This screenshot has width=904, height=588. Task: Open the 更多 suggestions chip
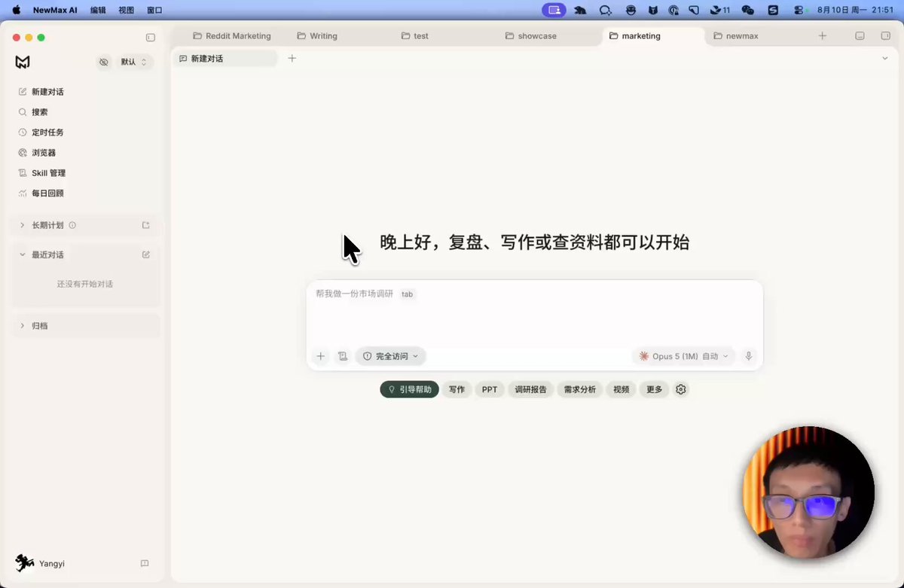655,389
